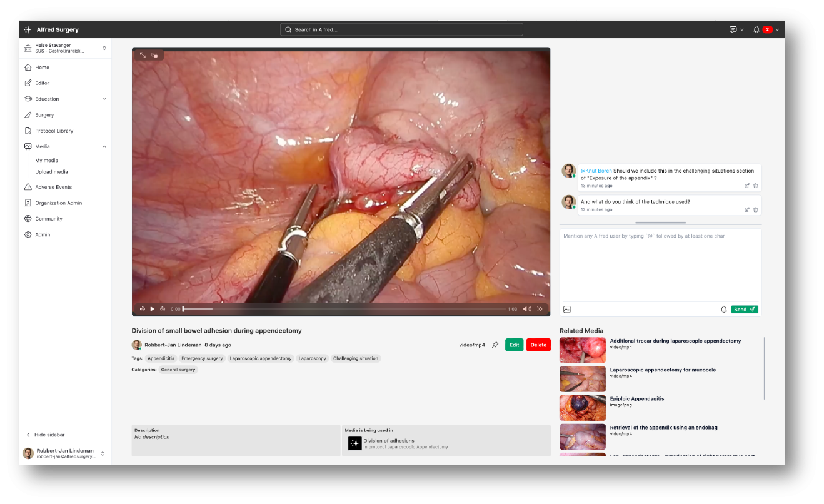Click the Adverse Events warning icon
The image size is (824, 504).
[x=28, y=187]
